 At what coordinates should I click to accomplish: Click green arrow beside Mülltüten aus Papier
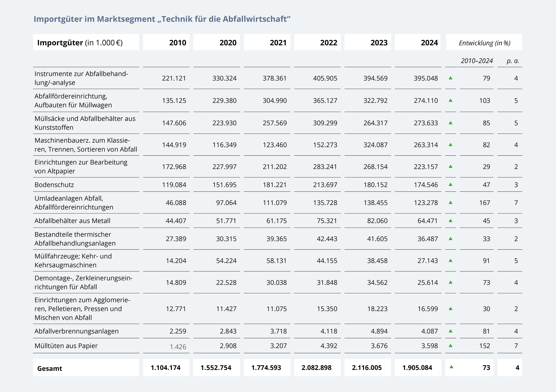(x=450, y=346)
